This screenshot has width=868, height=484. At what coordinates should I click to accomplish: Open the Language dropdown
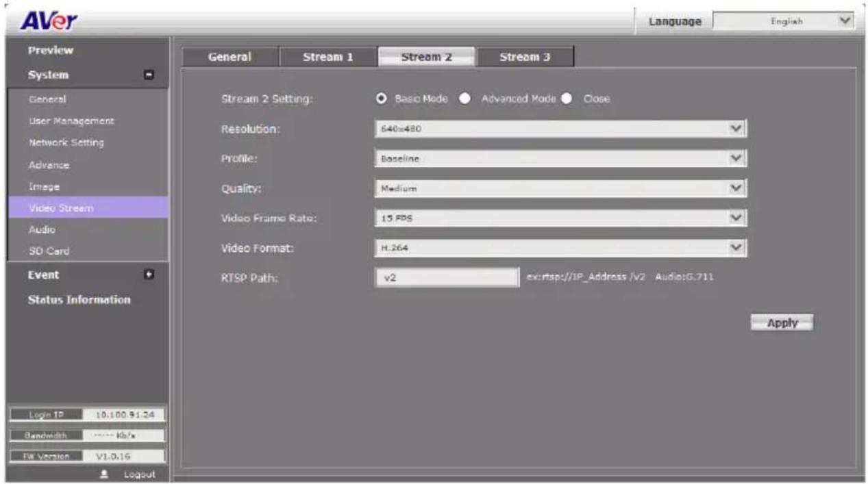784,21
